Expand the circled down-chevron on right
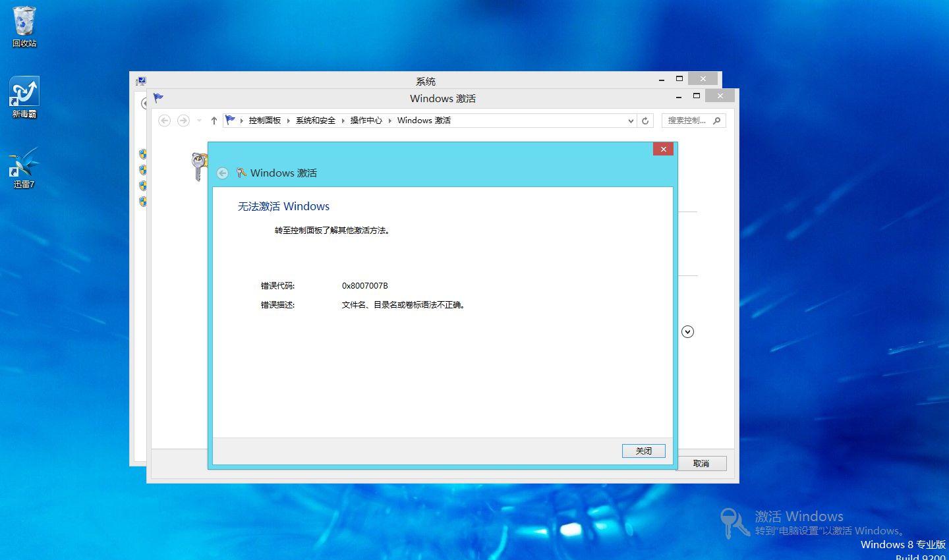Image resolution: width=949 pixels, height=560 pixels. tap(687, 331)
